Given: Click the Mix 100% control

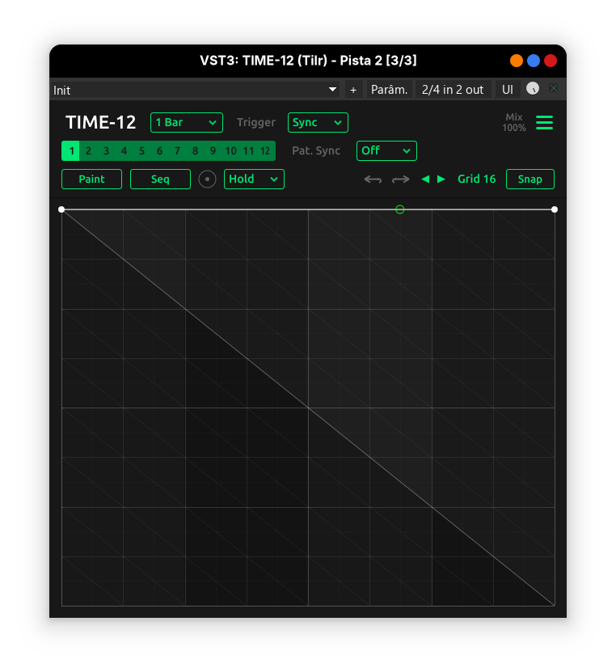Looking at the screenshot, I should pos(514,123).
